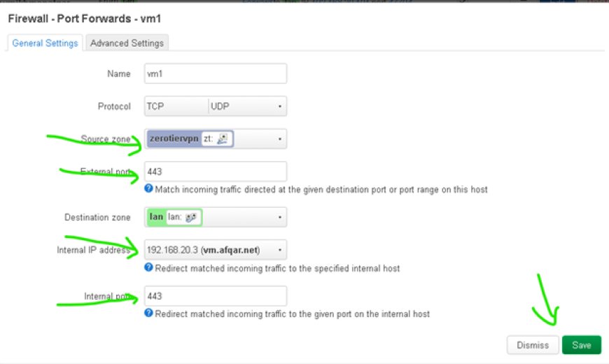Click into the Internal port field
This screenshot has height=364, width=609.
pyautogui.click(x=216, y=296)
